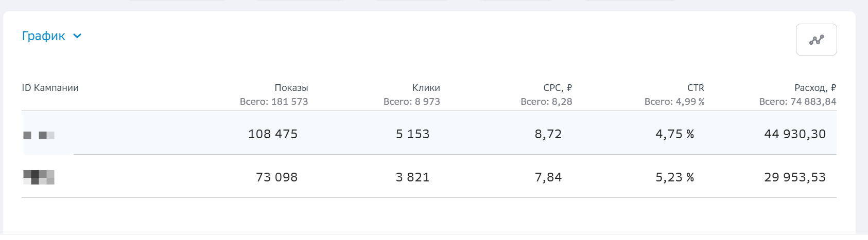Viewport: 868px width, 240px height.
Task: Select the 5 153 clicks cell
Action: click(412, 134)
